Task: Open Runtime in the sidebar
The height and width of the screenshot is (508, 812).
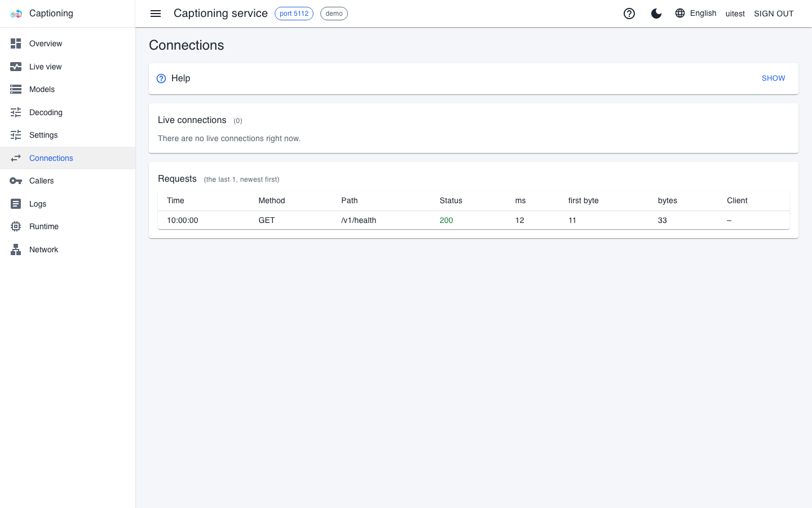Action: [x=68, y=226]
